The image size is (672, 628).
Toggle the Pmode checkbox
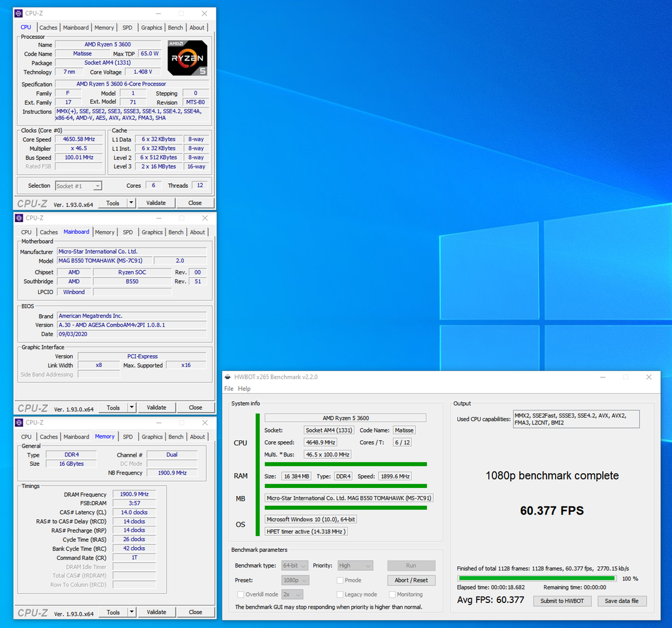pos(340,580)
